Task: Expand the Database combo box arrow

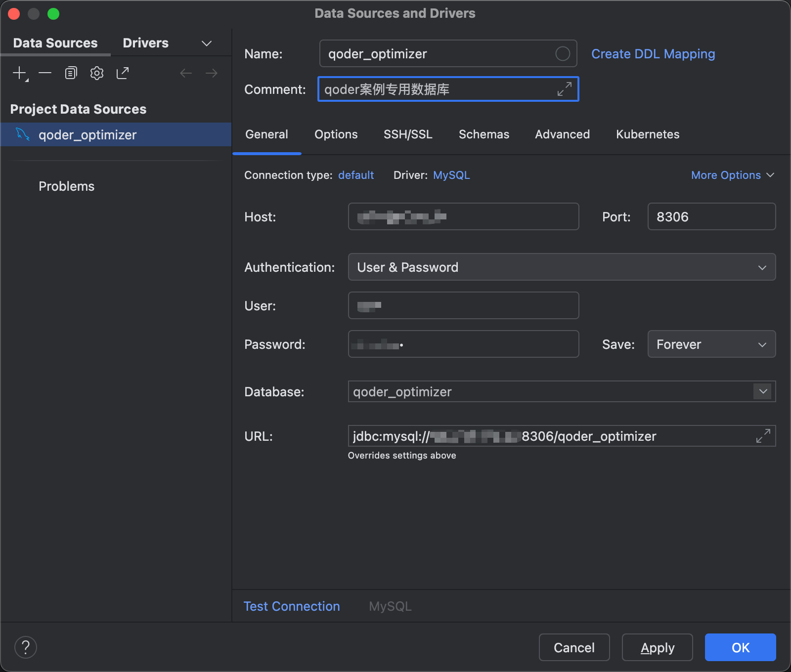Action: (x=763, y=391)
